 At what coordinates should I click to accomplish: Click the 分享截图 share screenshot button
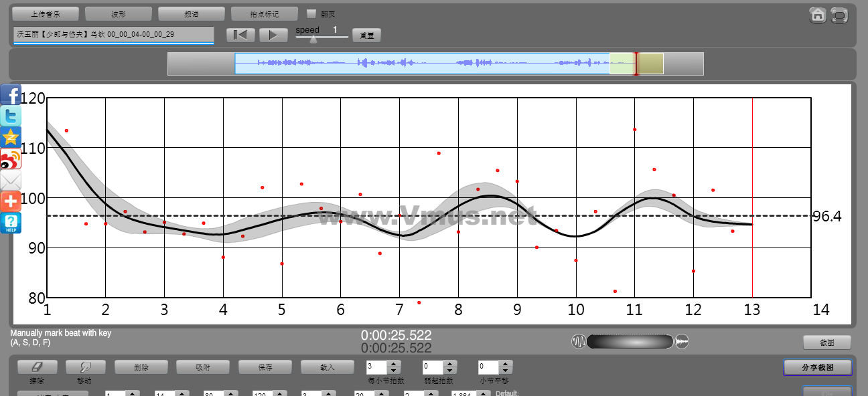[818, 367]
